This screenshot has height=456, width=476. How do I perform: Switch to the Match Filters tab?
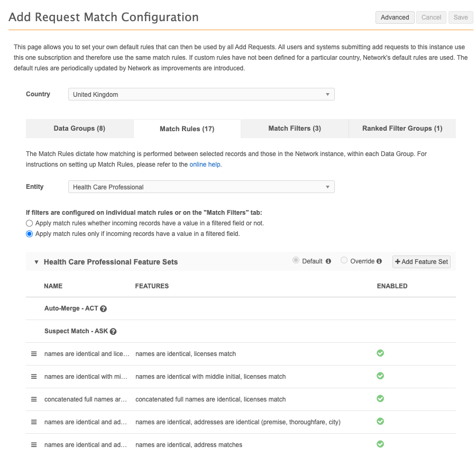click(295, 129)
